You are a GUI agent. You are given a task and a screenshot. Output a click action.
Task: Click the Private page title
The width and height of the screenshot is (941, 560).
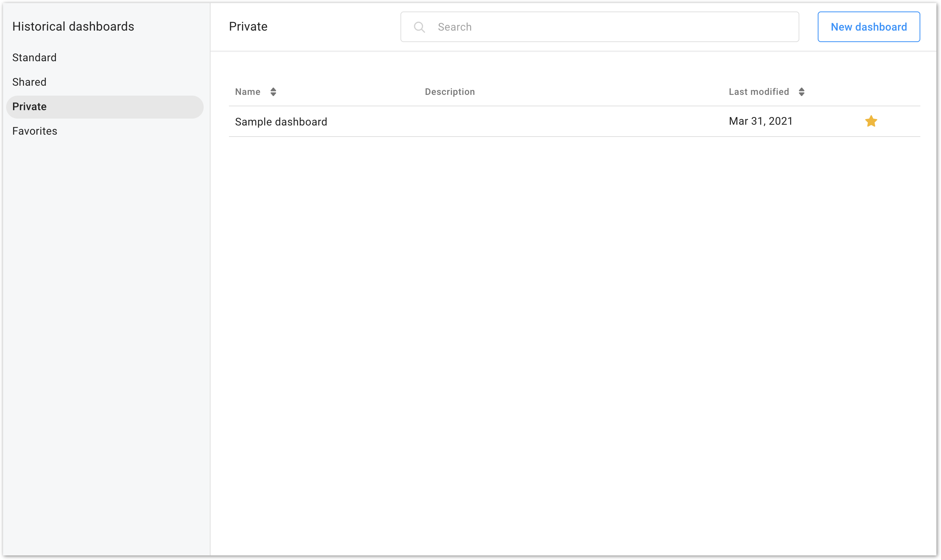click(248, 26)
